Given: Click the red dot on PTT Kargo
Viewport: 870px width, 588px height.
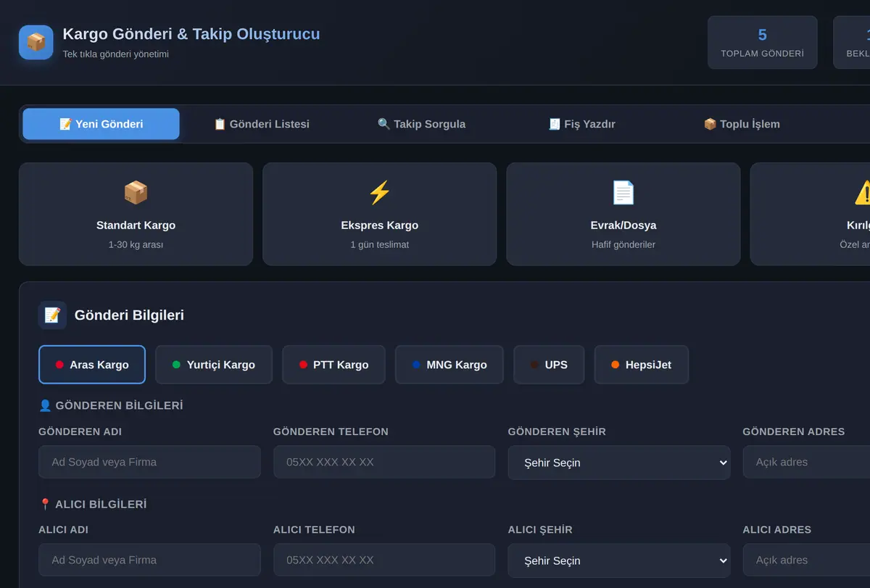Looking at the screenshot, I should pyautogui.click(x=303, y=365).
